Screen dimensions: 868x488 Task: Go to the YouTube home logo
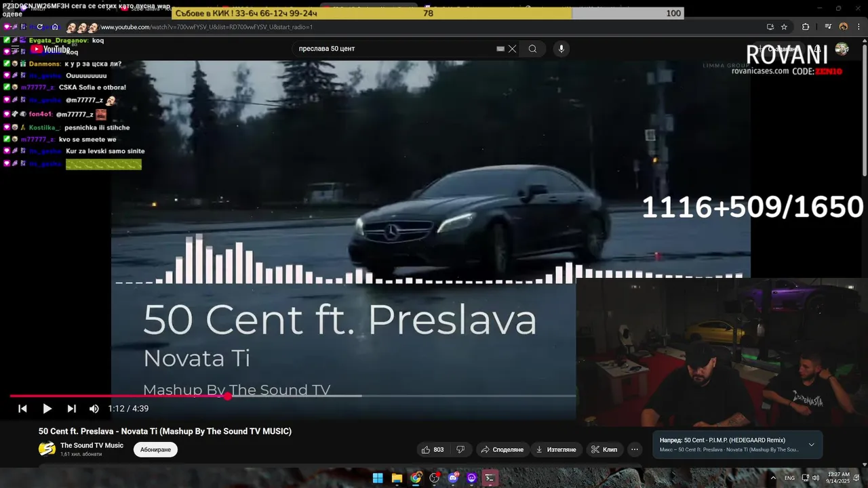[51, 49]
